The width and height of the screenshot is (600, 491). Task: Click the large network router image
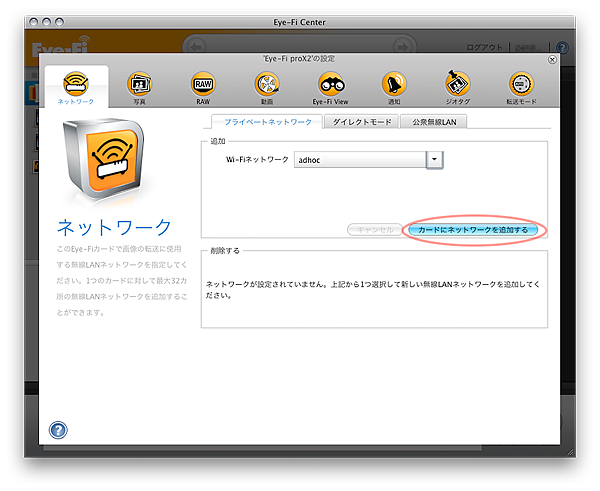point(103,159)
